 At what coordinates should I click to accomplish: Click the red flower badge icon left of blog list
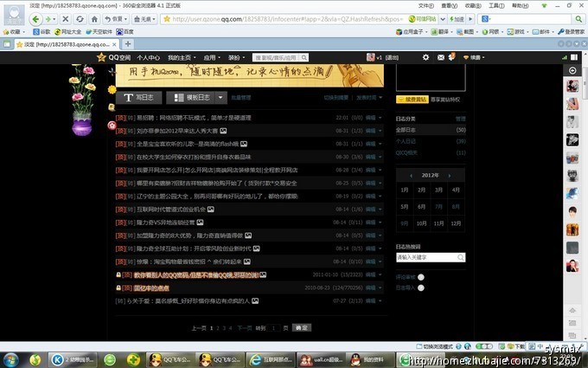coord(112,126)
